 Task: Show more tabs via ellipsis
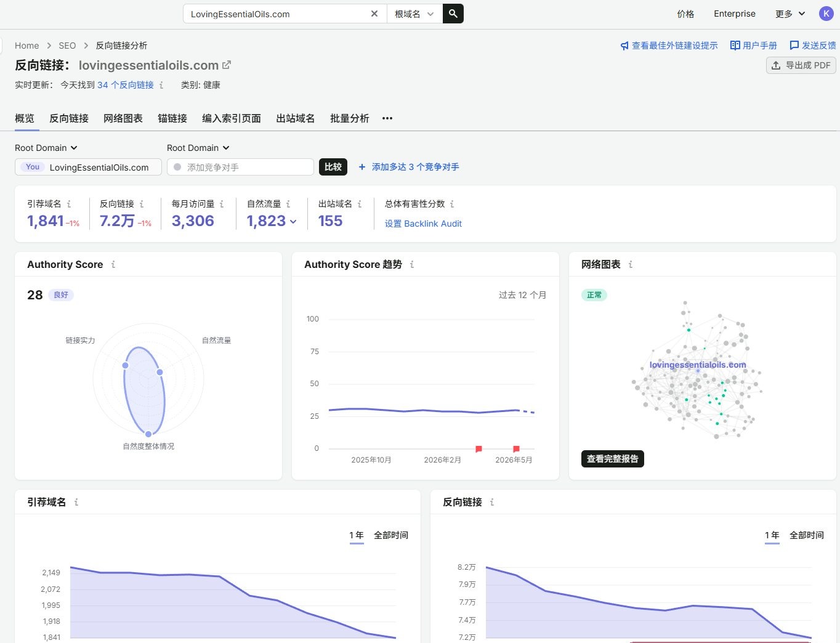(x=387, y=118)
